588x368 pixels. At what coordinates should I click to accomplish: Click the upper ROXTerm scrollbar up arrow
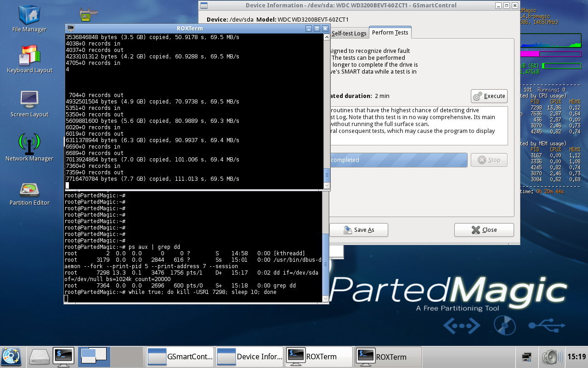click(327, 37)
